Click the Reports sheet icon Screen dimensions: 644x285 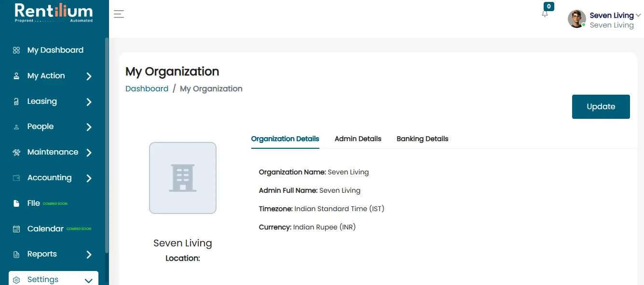click(16, 254)
